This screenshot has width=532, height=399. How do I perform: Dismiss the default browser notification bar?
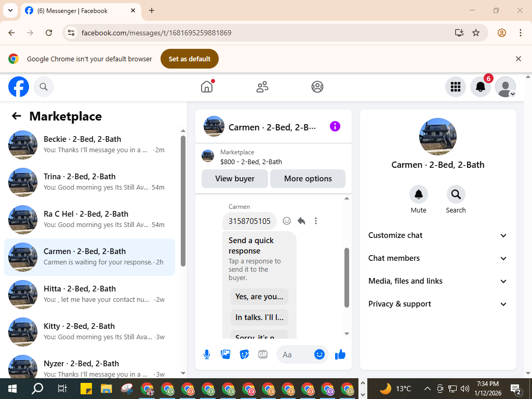[518, 59]
